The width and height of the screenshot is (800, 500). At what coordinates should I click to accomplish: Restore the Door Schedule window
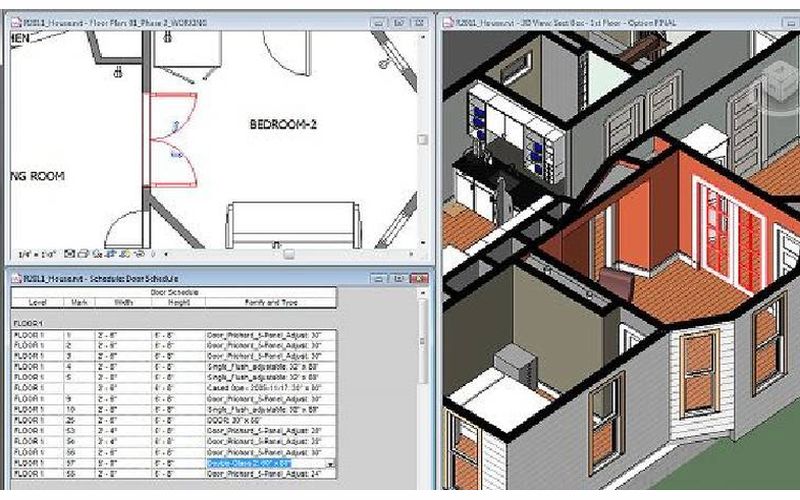[399, 279]
